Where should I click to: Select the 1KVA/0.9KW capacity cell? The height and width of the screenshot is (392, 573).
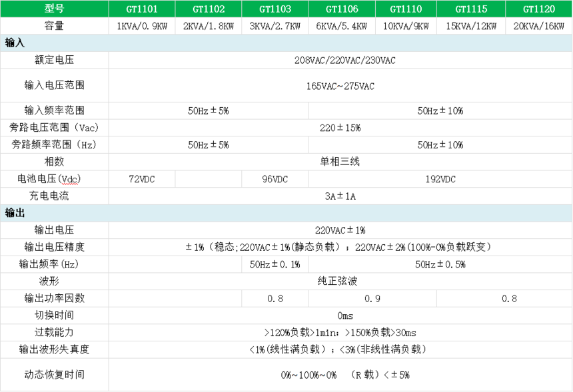click(142, 26)
